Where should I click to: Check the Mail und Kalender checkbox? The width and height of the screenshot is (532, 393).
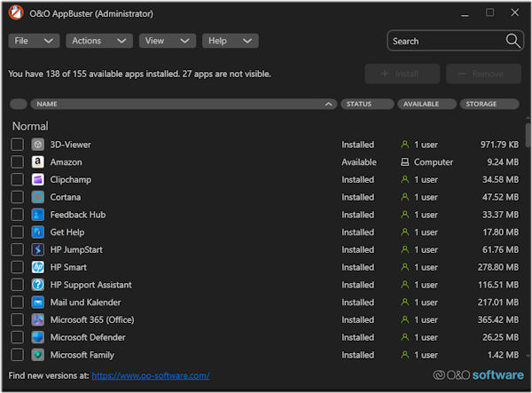18,303
